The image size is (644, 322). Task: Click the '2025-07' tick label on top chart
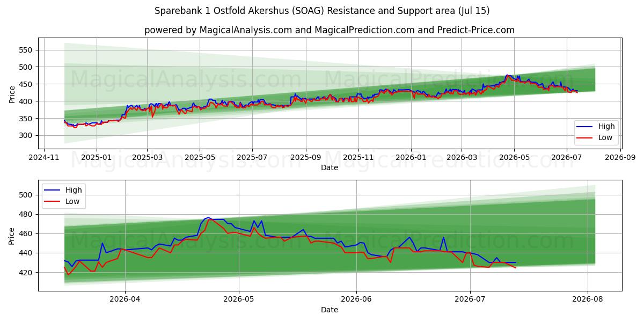253,158
